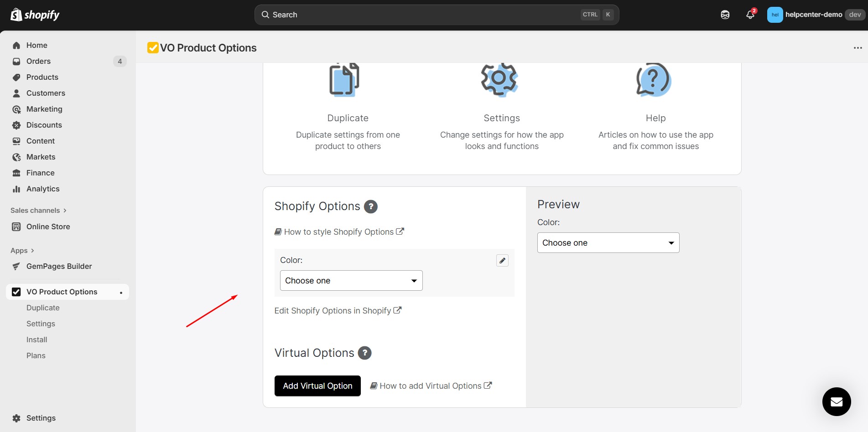This screenshot has width=868, height=432.
Task: Select VO Product Options in the sidebar
Action: (x=62, y=292)
